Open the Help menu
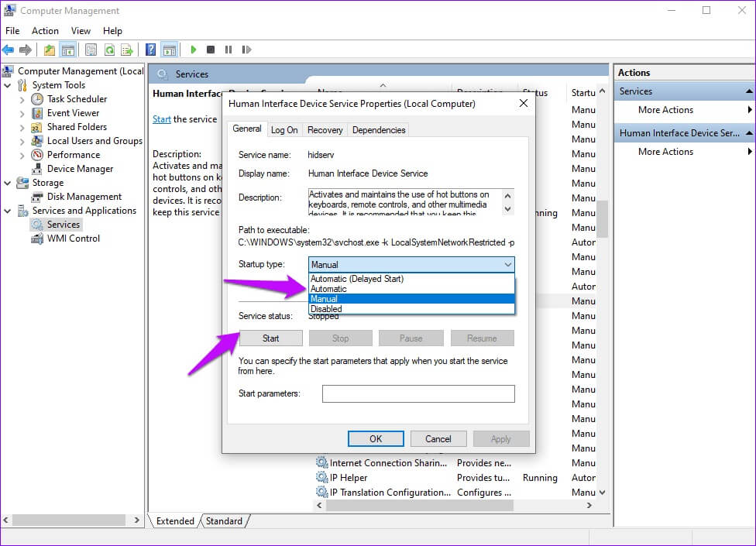Screen dimensions: 756x546 (x=112, y=31)
